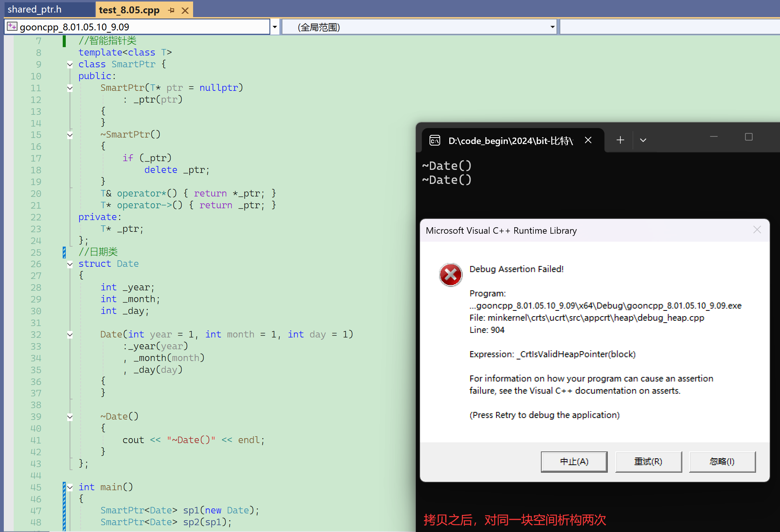Screen dimensions: 780x532
Task: Open the project scope dropdown arrow
Action: point(274,27)
